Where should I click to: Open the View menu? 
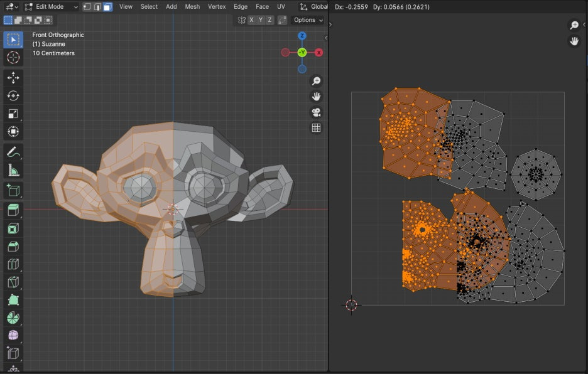click(126, 7)
